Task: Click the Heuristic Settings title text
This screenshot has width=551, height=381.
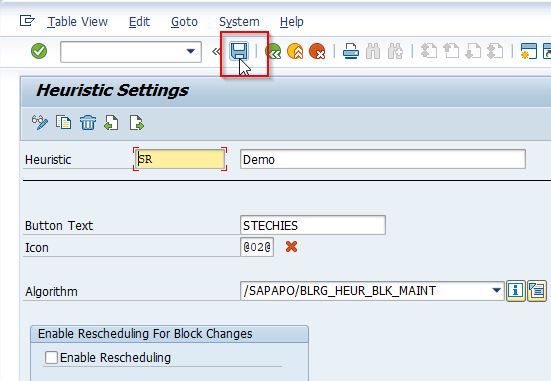Action: (x=112, y=90)
